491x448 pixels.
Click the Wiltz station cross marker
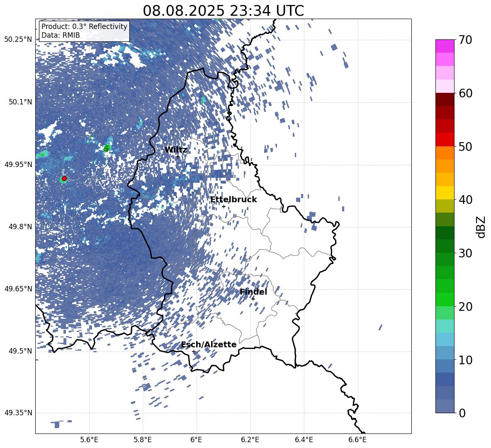click(178, 157)
